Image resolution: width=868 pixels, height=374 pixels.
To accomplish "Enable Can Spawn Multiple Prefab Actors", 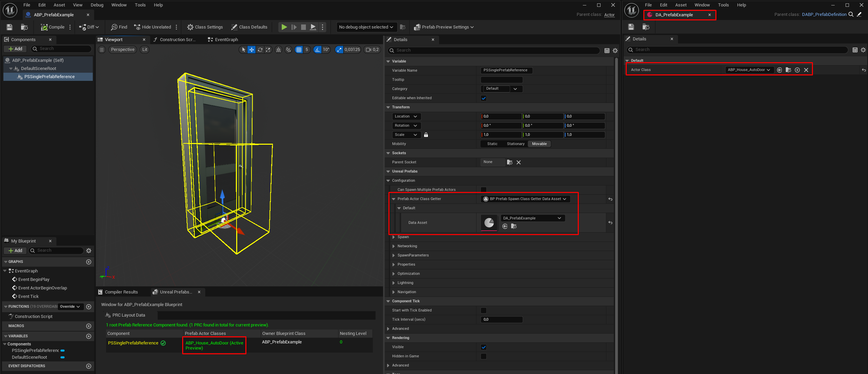I will pyautogui.click(x=484, y=190).
